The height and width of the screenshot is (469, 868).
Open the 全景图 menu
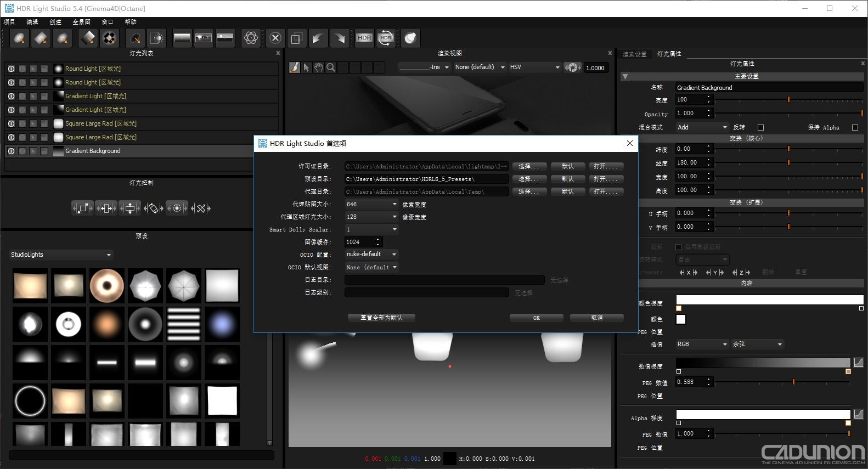81,22
